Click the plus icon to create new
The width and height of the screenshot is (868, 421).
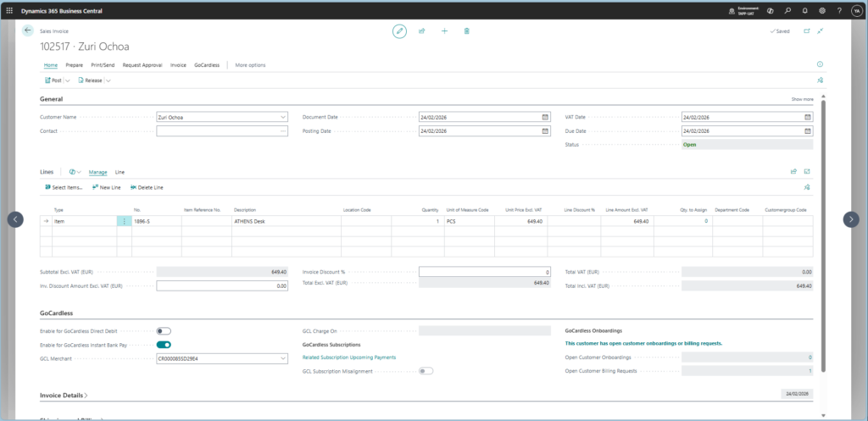point(444,30)
